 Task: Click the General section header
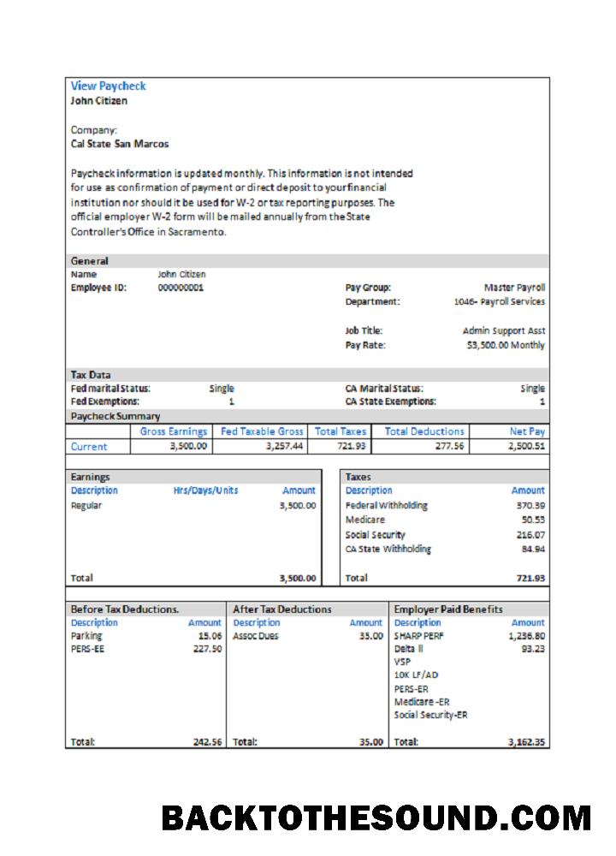(x=307, y=261)
